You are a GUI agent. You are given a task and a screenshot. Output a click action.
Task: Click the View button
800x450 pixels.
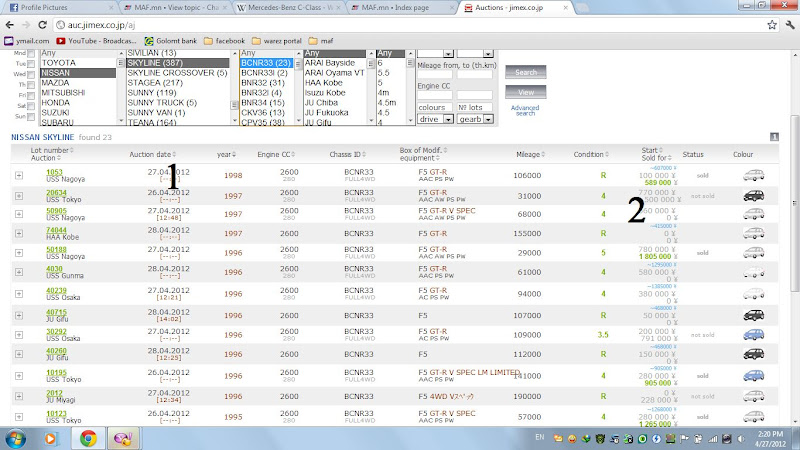(526, 92)
